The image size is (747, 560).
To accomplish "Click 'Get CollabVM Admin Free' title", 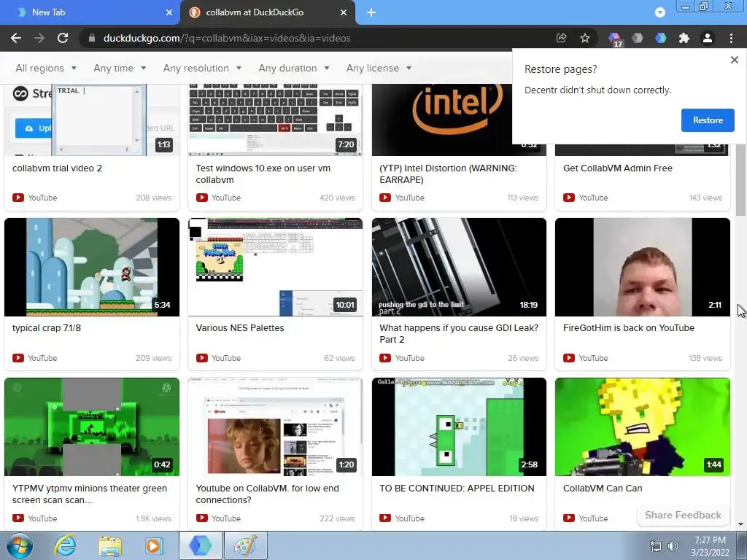I will coord(618,168).
